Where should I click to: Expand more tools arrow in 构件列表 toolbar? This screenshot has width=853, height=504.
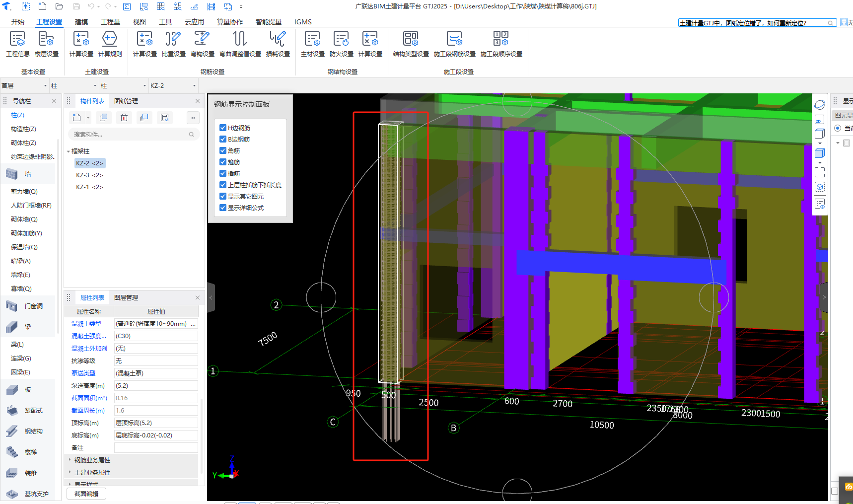point(193,118)
